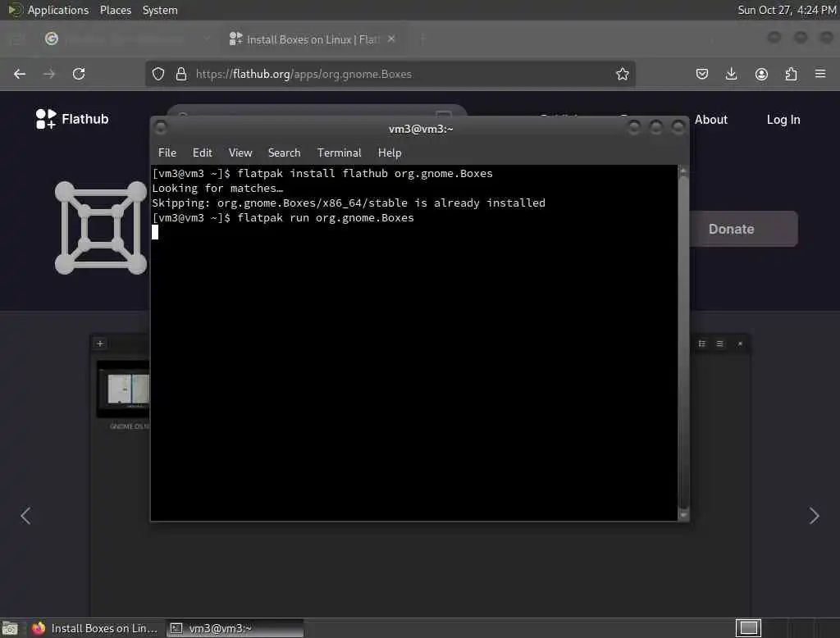This screenshot has height=638, width=840.
Task: Open the System menu in top panel
Action: 160,10
